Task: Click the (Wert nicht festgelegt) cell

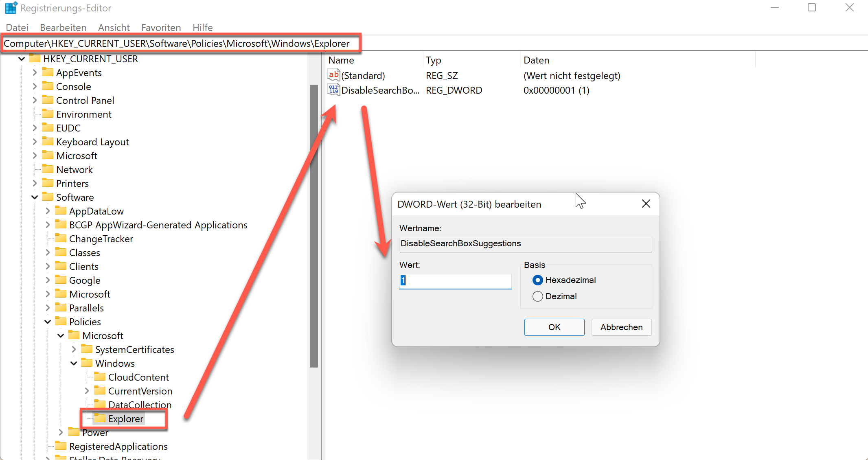Action: pyautogui.click(x=572, y=76)
